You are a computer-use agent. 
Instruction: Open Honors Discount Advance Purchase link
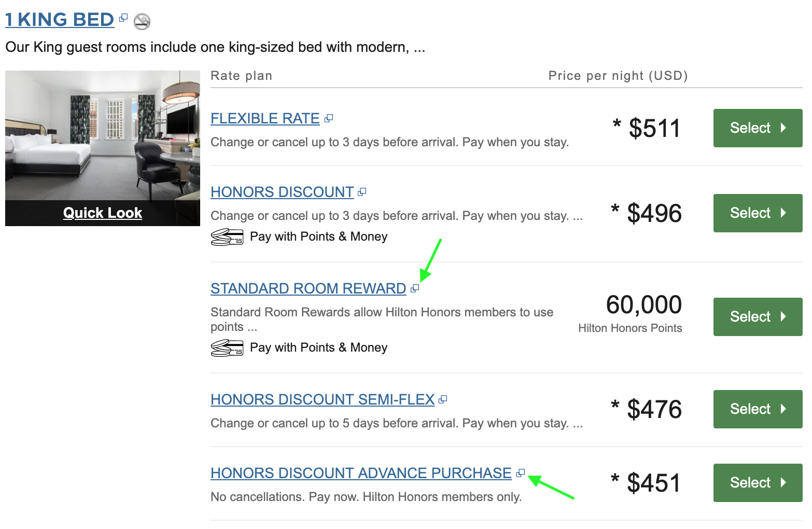(361, 474)
